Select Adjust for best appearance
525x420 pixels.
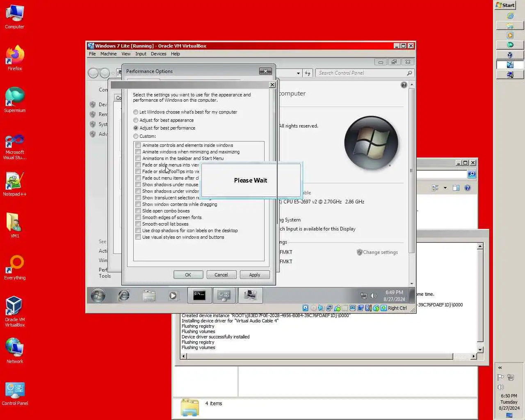pyautogui.click(x=136, y=120)
